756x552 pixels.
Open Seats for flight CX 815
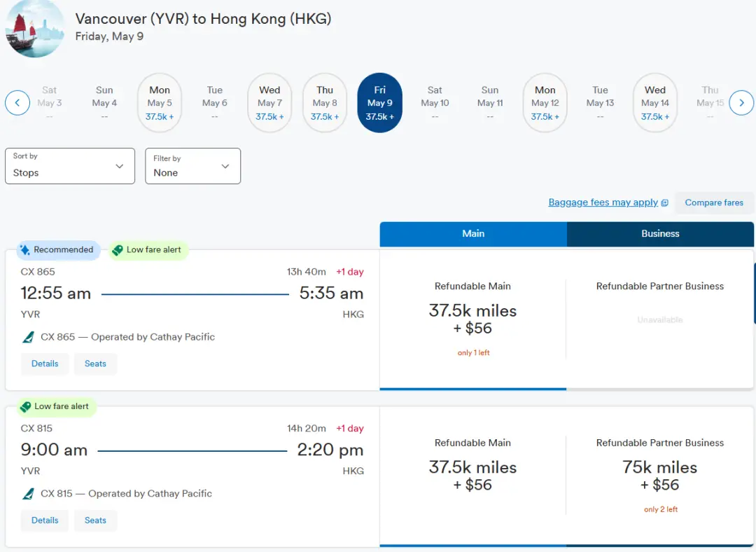pyautogui.click(x=95, y=520)
